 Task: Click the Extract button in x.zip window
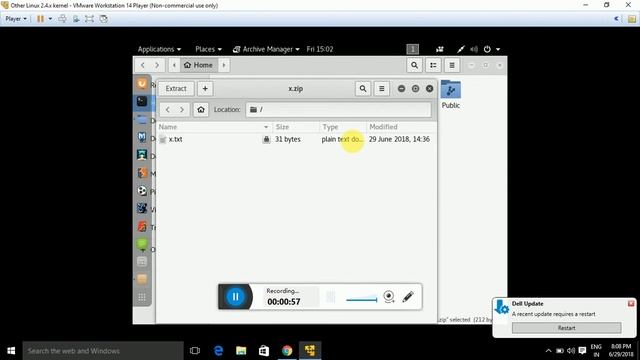point(176,89)
